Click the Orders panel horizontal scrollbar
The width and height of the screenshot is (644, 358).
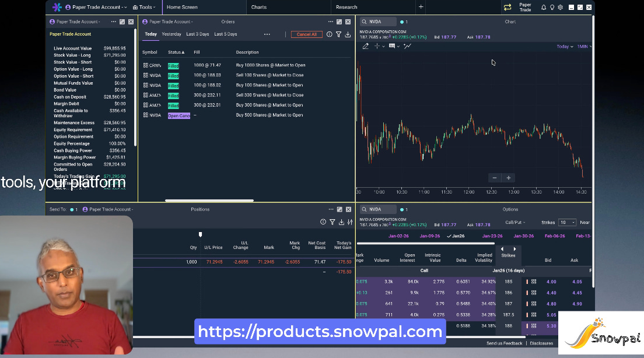pyautogui.click(x=209, y=201)
